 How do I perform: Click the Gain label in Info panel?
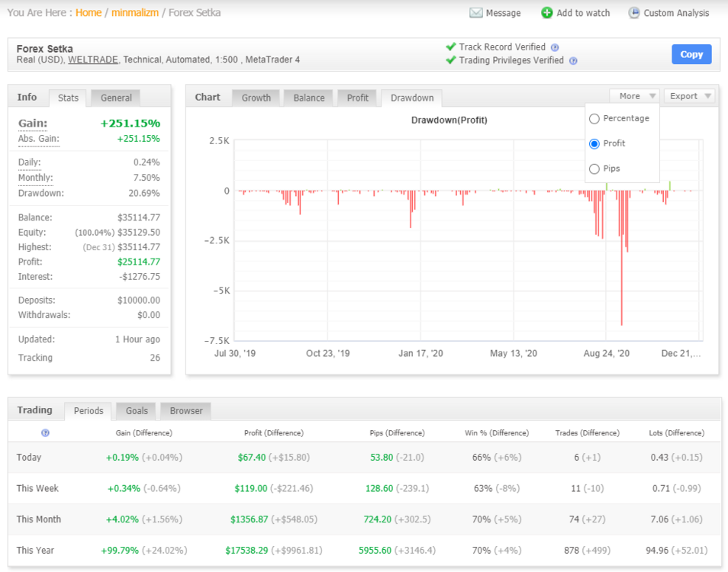point(33,124)
